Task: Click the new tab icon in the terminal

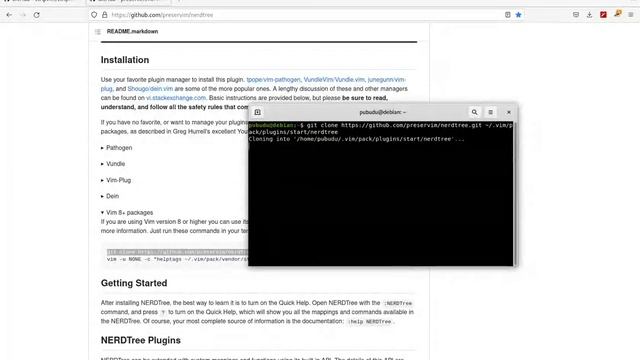Action: 258,112
